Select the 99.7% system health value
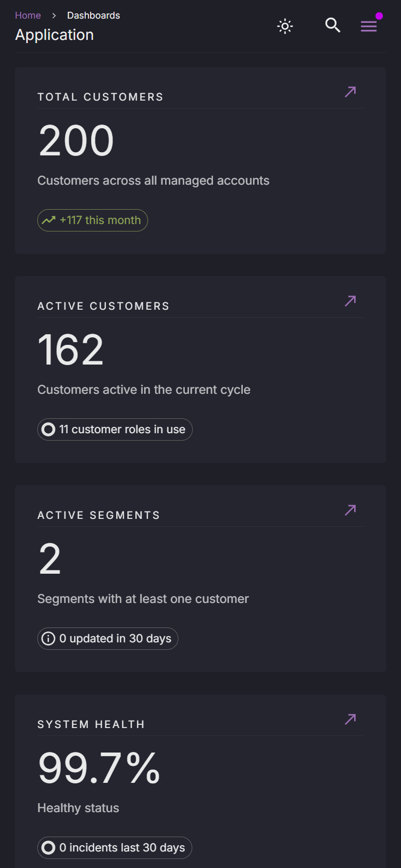This screenshot has height=868, width=401. click(99, 768)
